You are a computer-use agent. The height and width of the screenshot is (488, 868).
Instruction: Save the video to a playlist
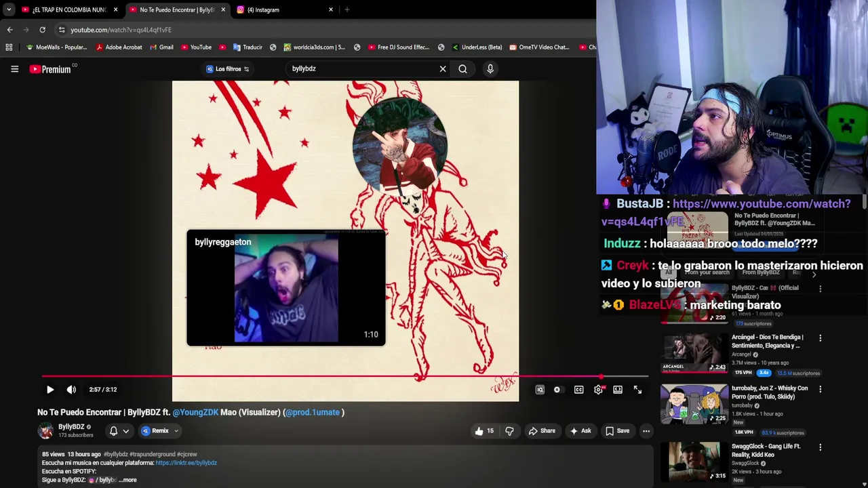click(618, 431)
